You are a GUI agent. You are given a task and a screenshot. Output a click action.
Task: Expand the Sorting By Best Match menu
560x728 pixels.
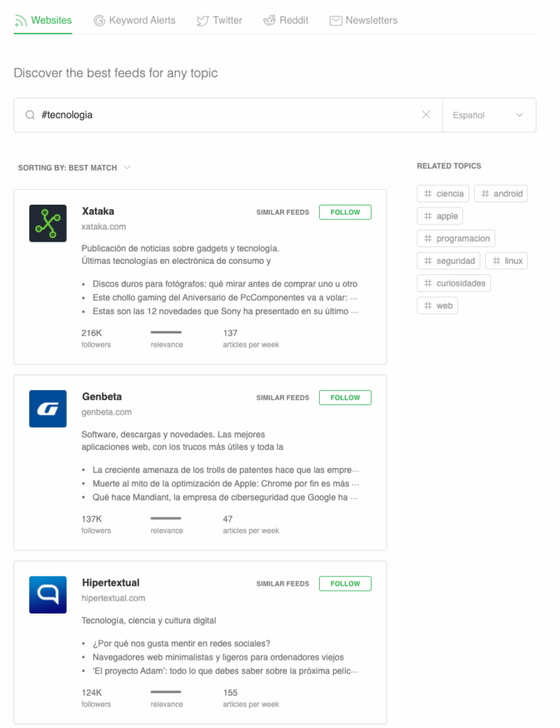tap(74, 168)
